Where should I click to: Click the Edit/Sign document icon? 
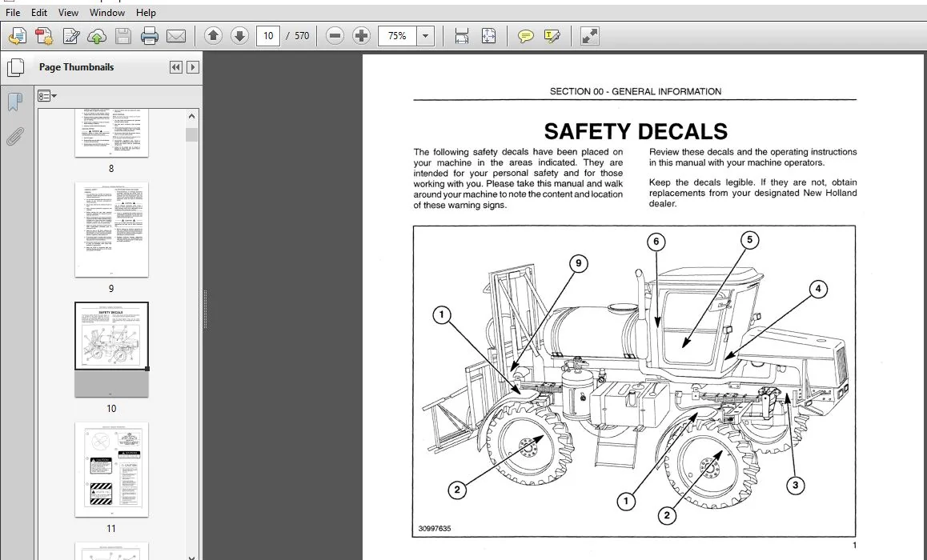[x=70, y=37]
